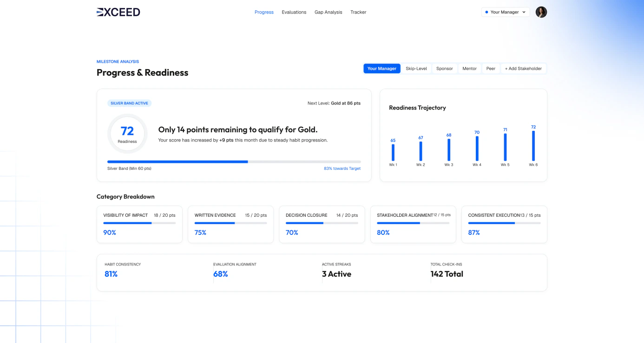Click the 3 Active streaks stat

336,274
